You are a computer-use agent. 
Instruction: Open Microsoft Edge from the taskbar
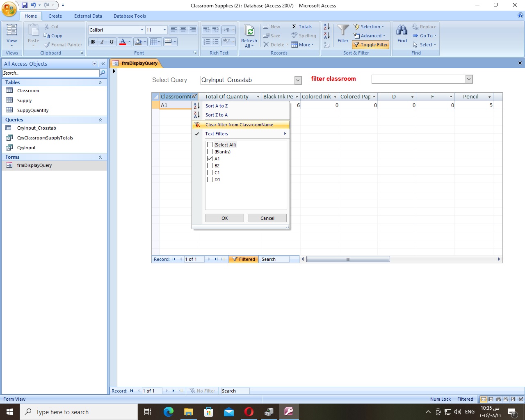169,412
